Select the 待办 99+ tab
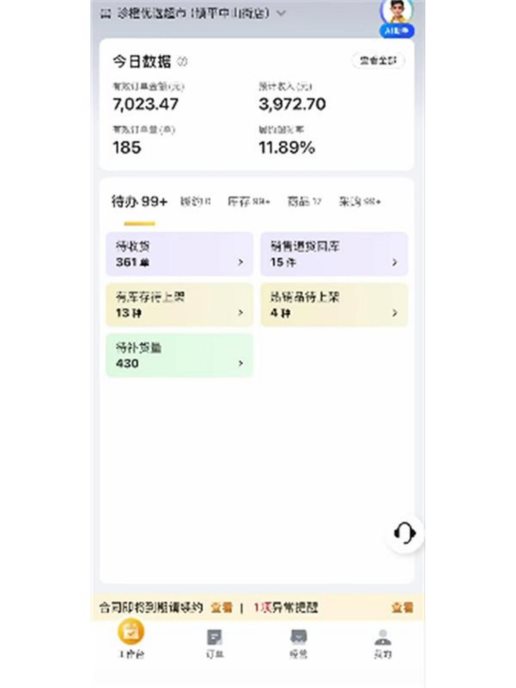Screen dimensions: 516x688 click(x=139, y=201)
